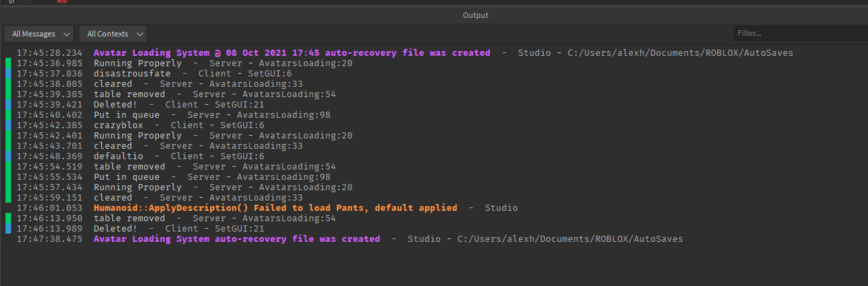The image size is (868, 286).
Task: Click the Humanoid::ApplyDescription warning message
Action: pos(276,208)
